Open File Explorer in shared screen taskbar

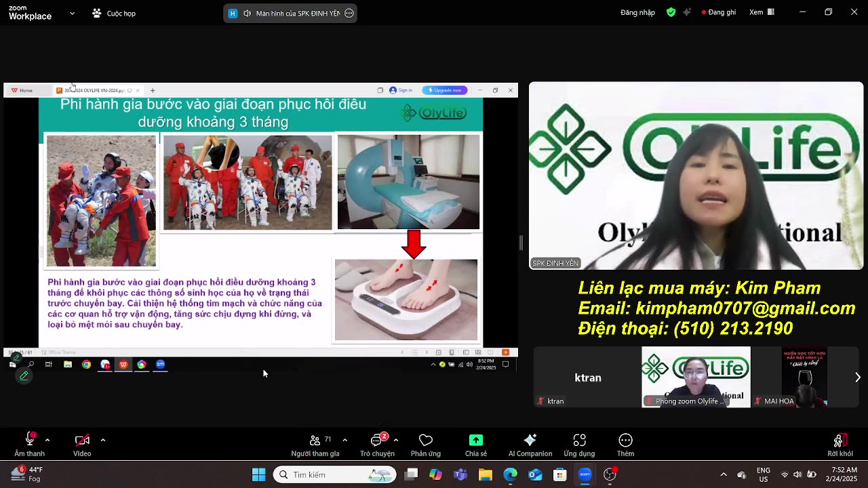pos(68,365)
